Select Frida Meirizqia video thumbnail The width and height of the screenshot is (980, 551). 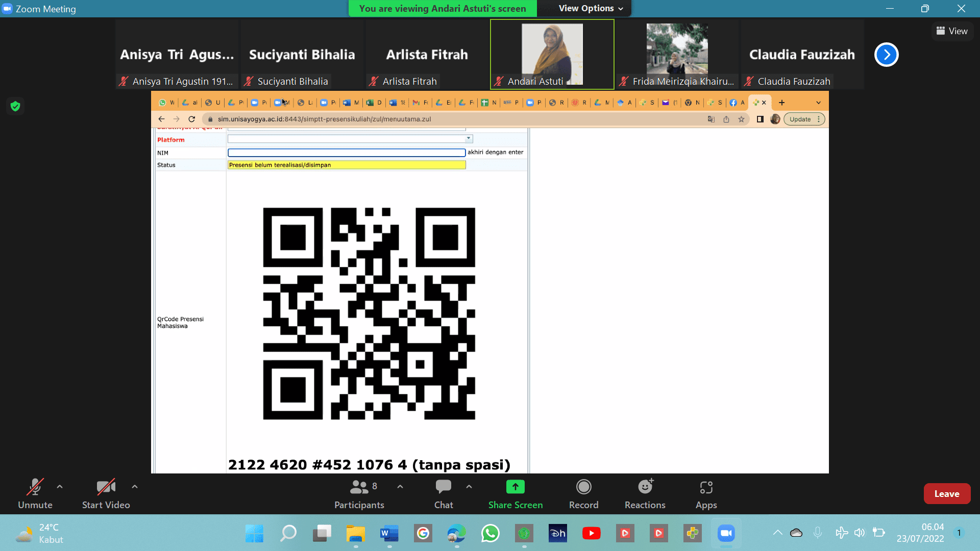pos(677,54)
